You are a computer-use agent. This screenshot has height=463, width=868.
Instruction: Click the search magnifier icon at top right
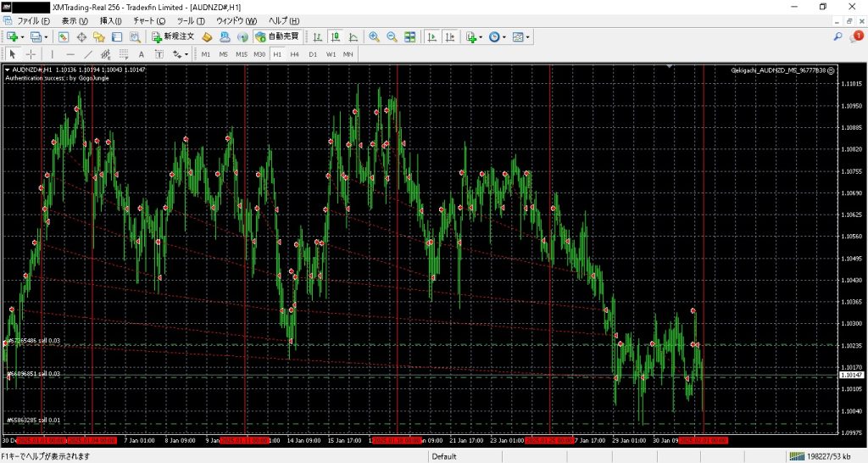(x=837, y=37)
